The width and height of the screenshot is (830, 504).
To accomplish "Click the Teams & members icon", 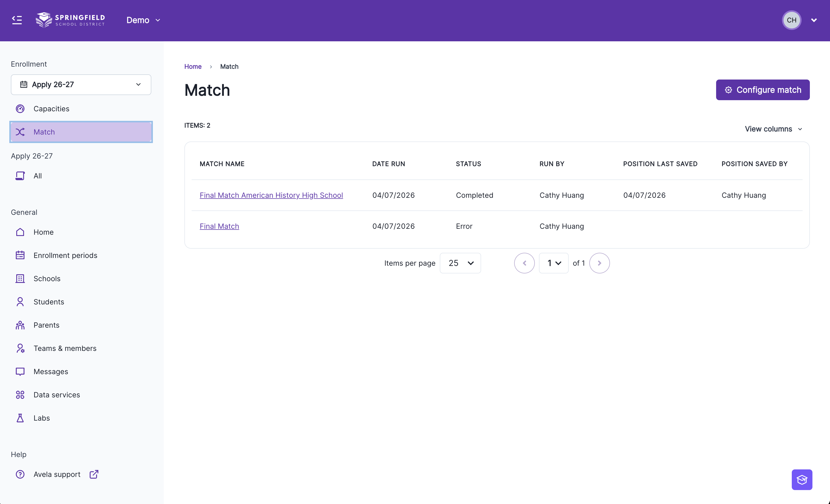I will (x=20, y=348).
